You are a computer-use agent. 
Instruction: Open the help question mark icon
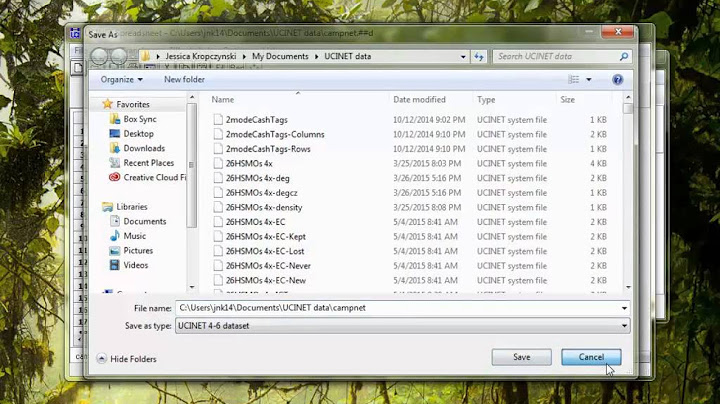coord(618,80)
